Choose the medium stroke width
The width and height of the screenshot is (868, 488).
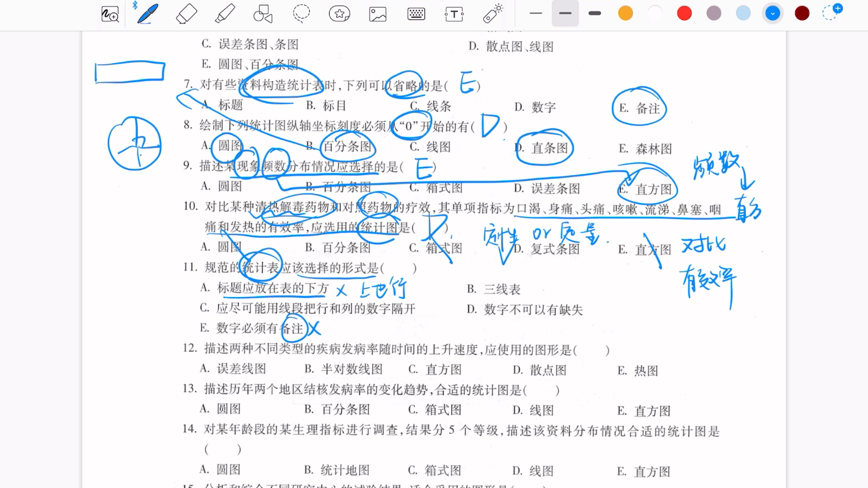click(x=565, y=13)
